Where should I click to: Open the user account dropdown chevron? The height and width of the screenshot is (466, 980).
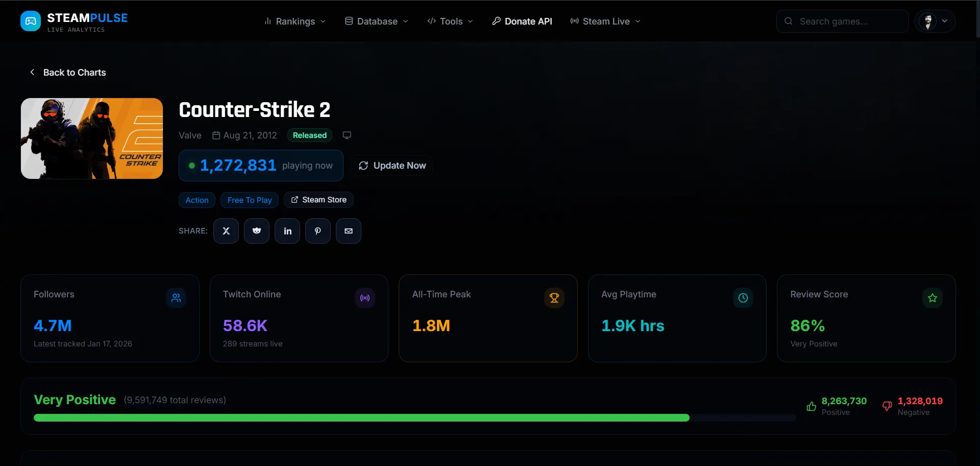[x=945, y=21]
